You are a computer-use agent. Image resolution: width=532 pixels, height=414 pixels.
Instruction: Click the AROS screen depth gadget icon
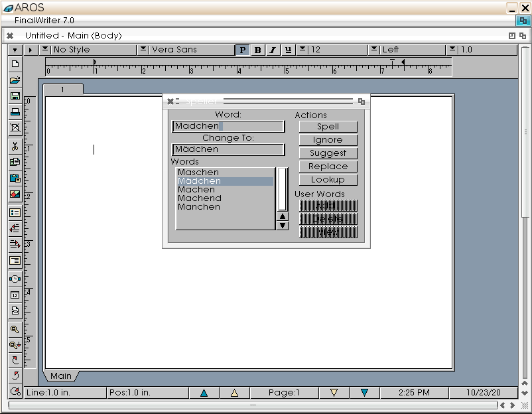coord(523,21)
